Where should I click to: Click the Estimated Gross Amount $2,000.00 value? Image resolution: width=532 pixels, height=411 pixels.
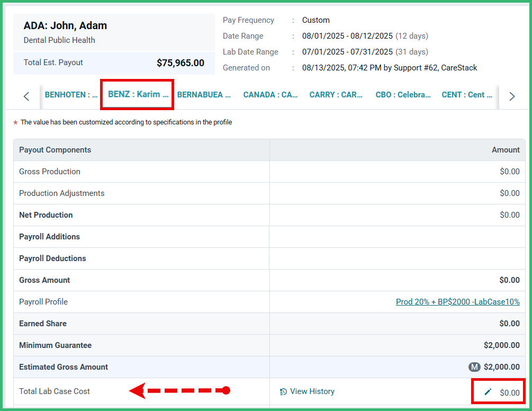(x=502, y=367)
